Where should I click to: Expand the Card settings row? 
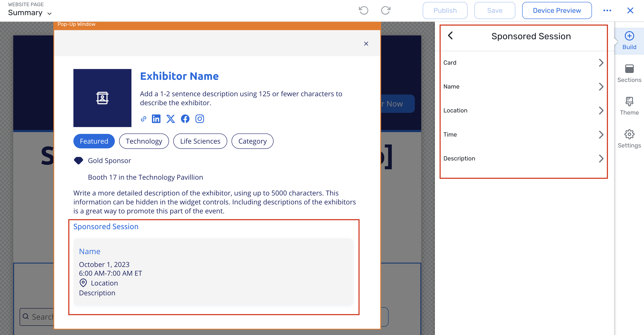pos(523,63)
